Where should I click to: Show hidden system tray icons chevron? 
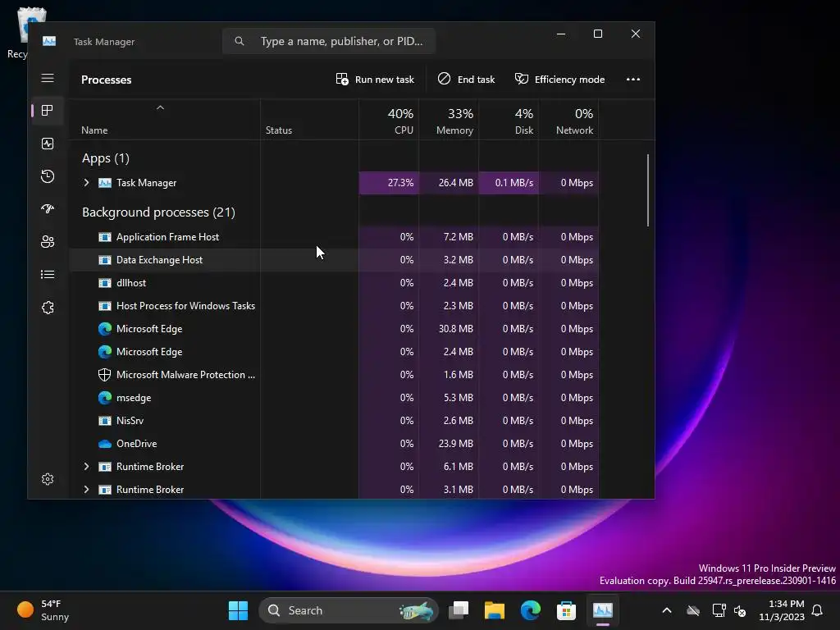667,610
